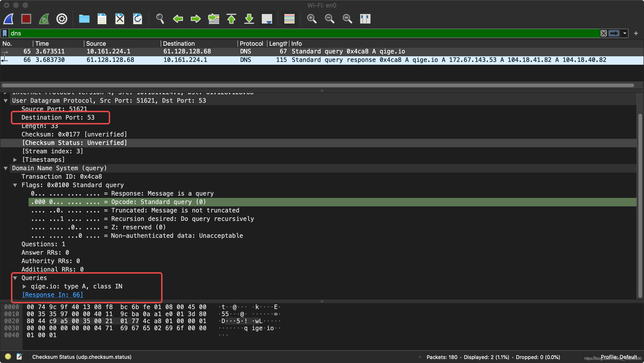Jump to first packet icon
Viewport: 644px width, 363px height.
[x=232, y=19]
